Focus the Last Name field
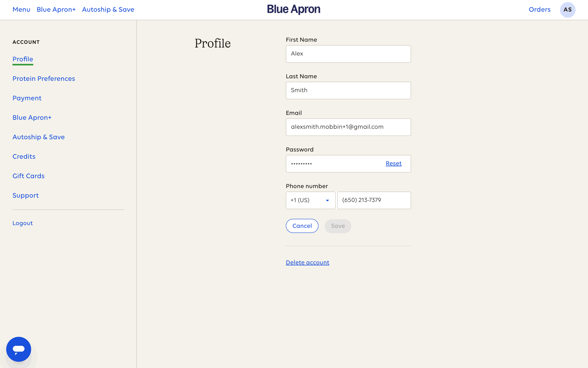The height and width of the screenshot is (368, 588). 348,90
